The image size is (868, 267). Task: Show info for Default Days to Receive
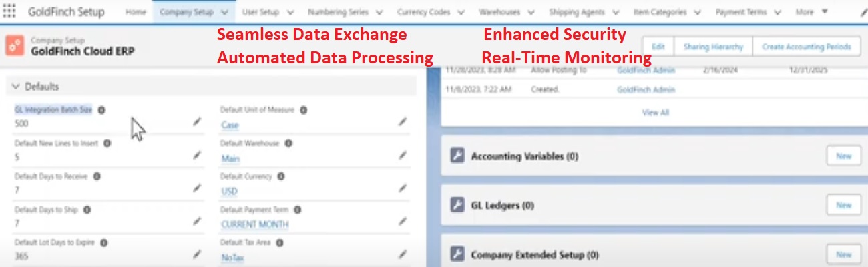97,176
